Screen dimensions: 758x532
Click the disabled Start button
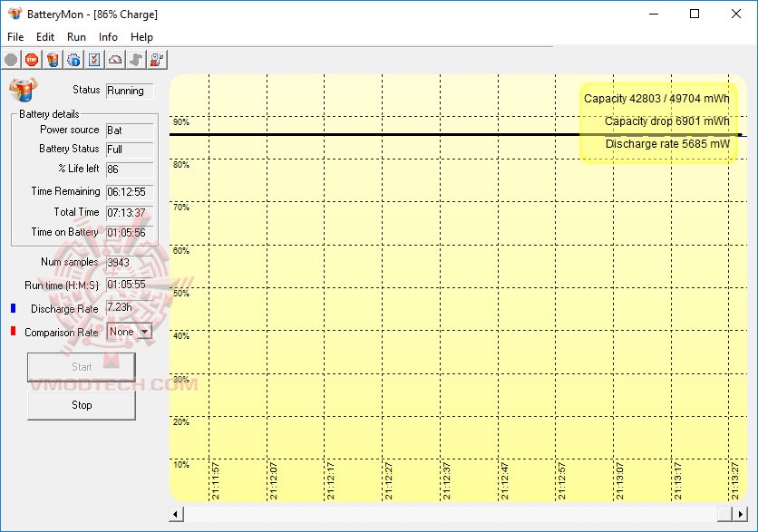(x=82, y=367)
